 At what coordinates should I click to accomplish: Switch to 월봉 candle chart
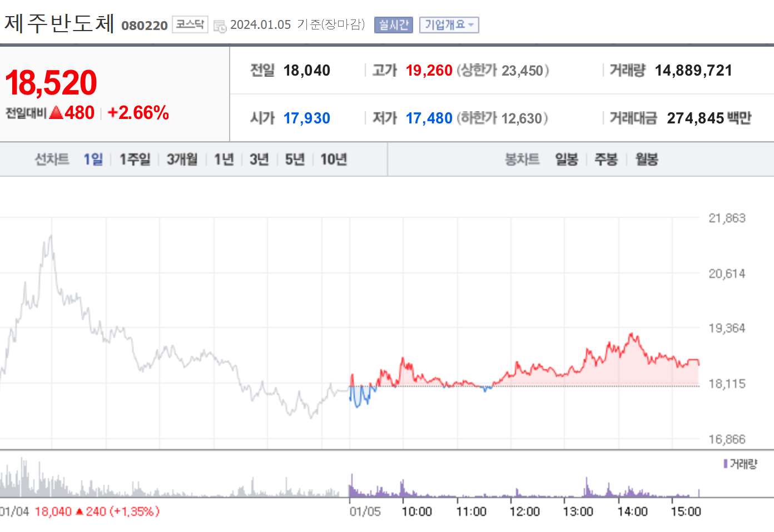647,160
